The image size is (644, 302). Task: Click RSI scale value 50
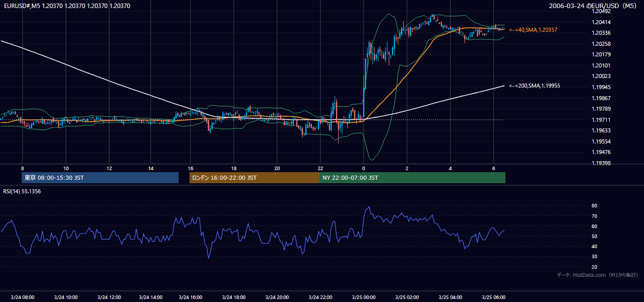coord(594,236)
